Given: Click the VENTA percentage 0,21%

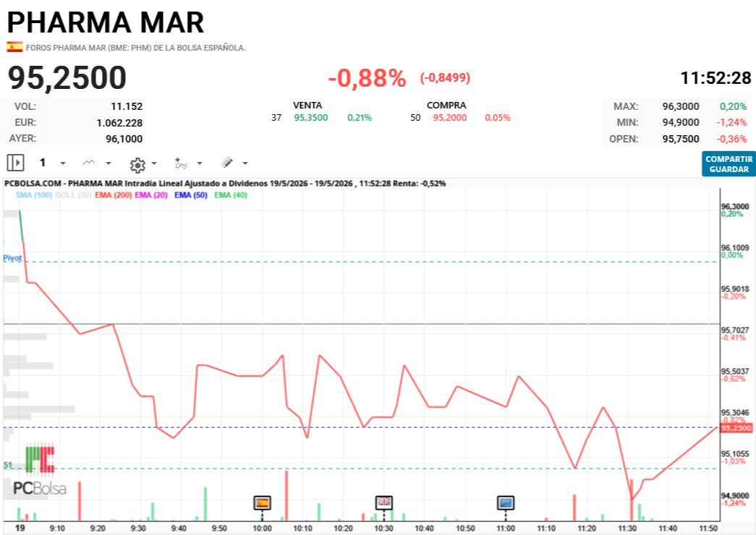Looking at the screenshot, I should pos(360,118).
